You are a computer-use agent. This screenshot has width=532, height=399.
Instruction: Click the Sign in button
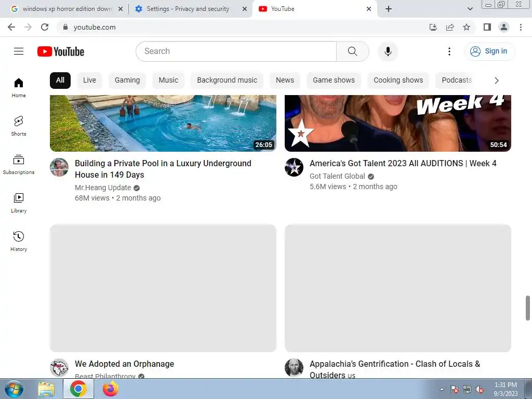point(489,51)
